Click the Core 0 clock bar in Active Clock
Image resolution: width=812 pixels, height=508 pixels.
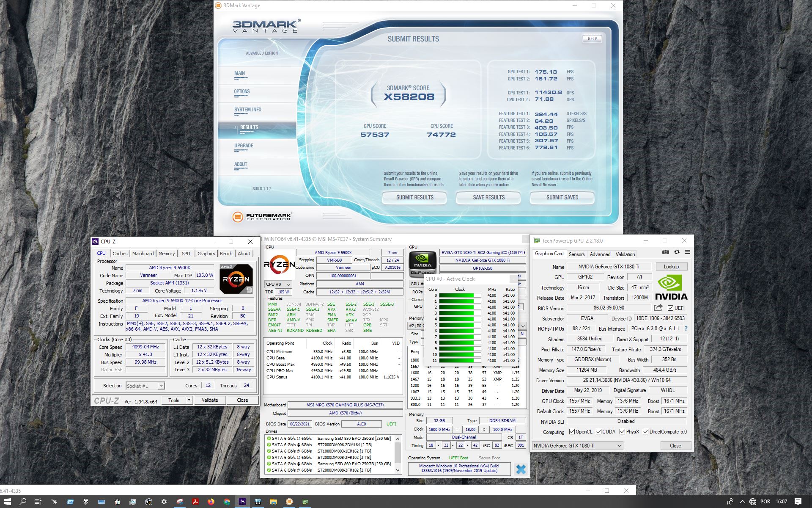pos(460,295)
